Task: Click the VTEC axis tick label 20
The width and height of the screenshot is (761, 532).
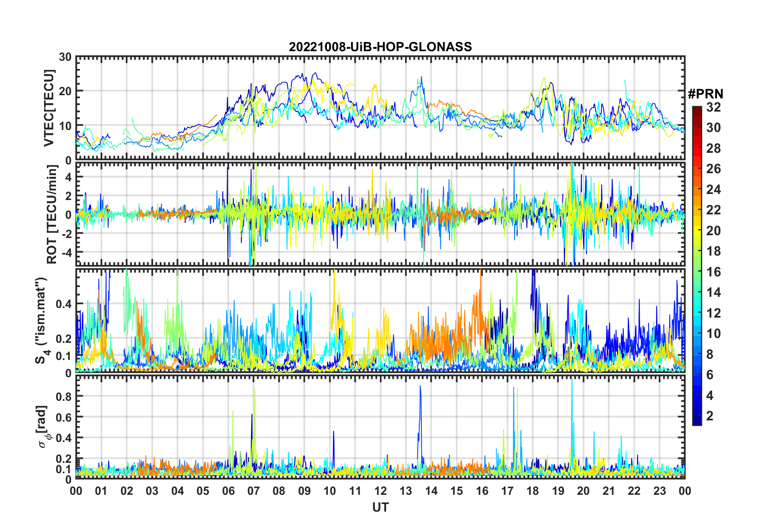Action: (65, 92)
